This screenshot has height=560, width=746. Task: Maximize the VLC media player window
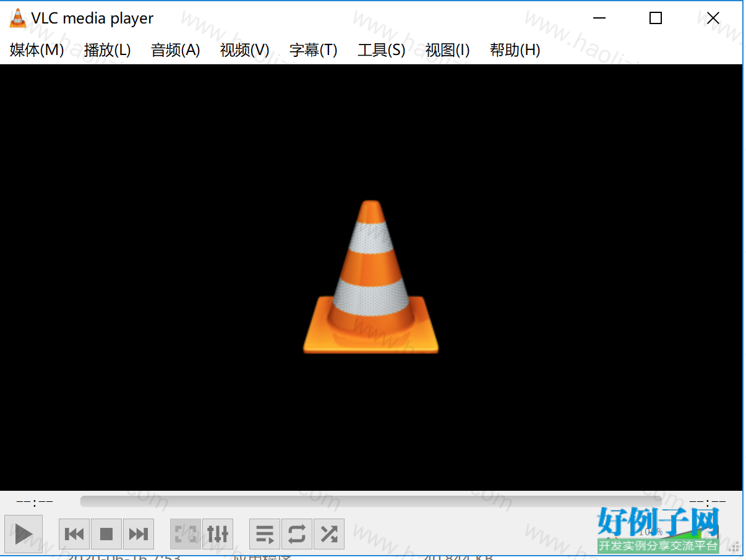pyautogui.click(x=656, y=19)
